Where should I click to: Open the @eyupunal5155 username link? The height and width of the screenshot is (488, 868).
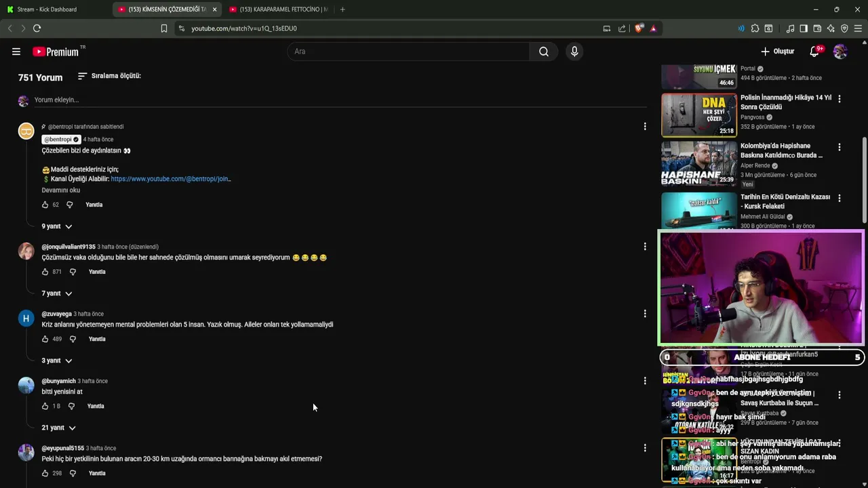point(63,448)
